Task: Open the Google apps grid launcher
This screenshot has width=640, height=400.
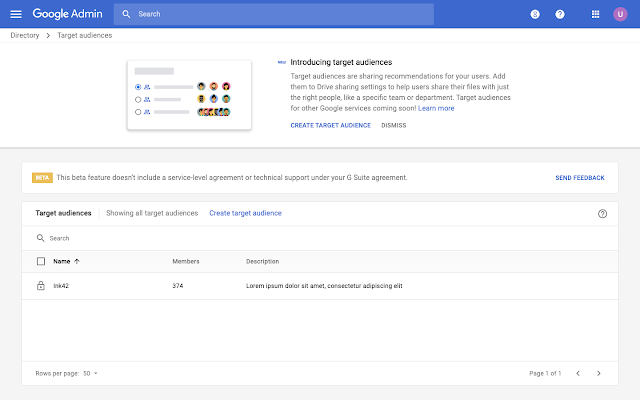Action: tap(596, 14)
